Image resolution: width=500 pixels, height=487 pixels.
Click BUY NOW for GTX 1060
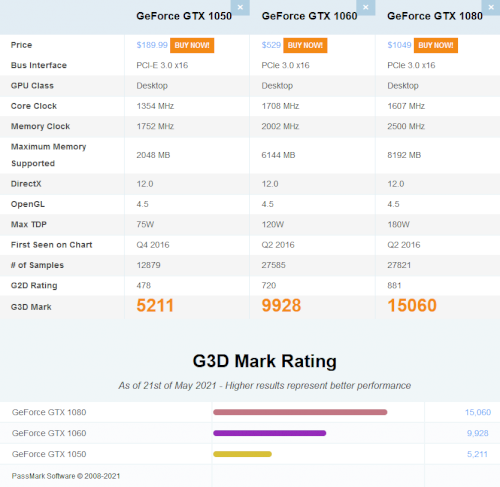[305, 45]
